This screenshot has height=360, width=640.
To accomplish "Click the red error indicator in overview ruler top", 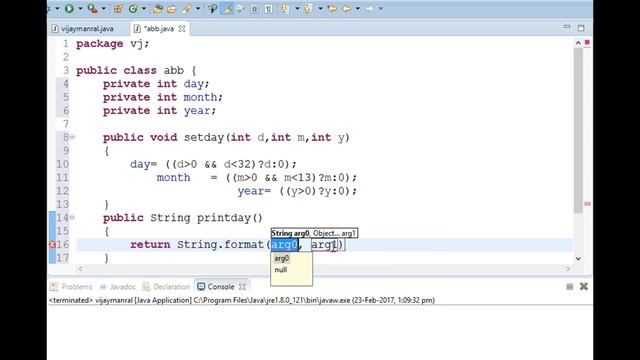I will (x=587, y=42).
